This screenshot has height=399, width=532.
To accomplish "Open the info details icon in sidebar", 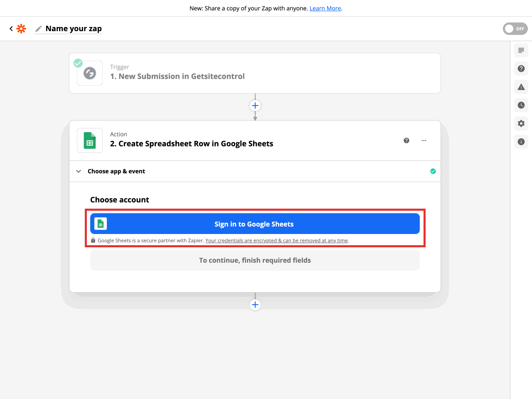I will coord(521,142).
